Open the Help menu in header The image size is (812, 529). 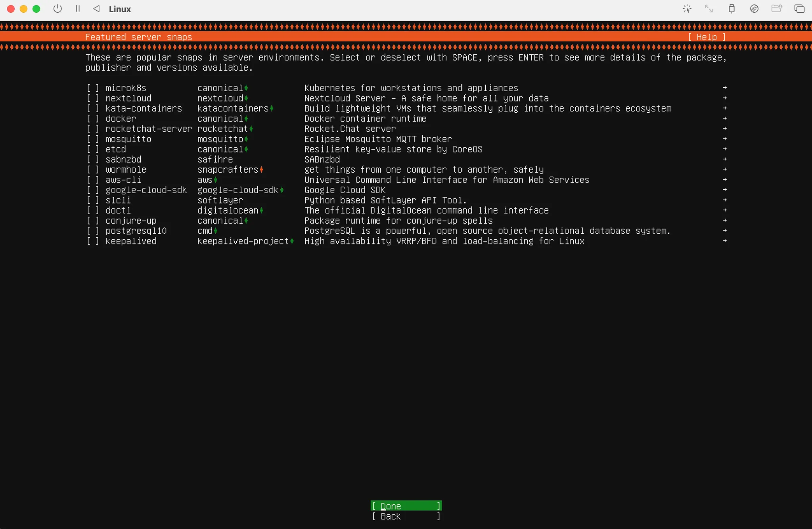[x=707, y=37]
